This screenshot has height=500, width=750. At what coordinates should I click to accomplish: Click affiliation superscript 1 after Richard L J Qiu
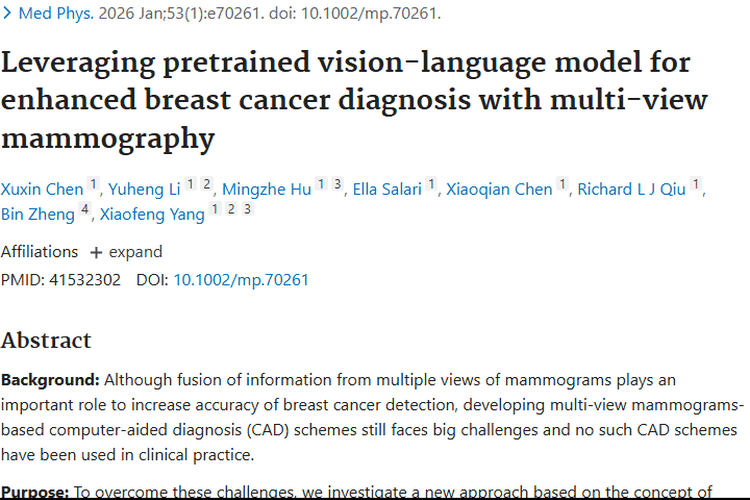(696, 185)
